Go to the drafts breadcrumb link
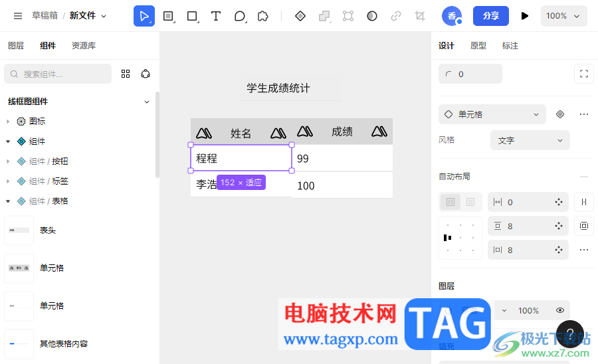 (45, 16)
